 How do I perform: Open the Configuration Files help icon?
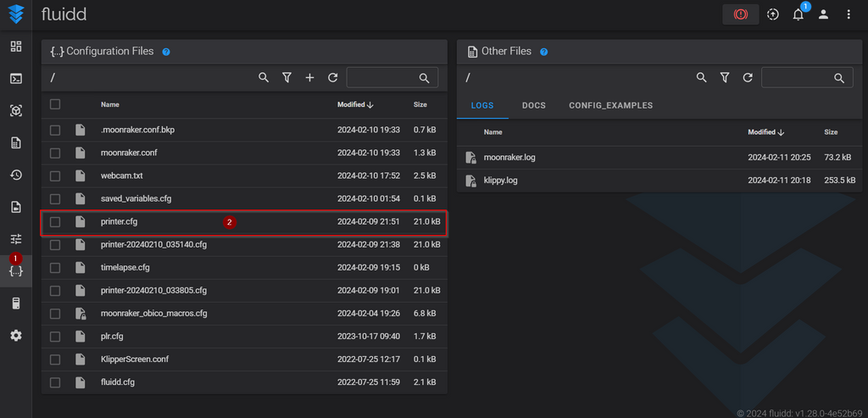[165, 52]
